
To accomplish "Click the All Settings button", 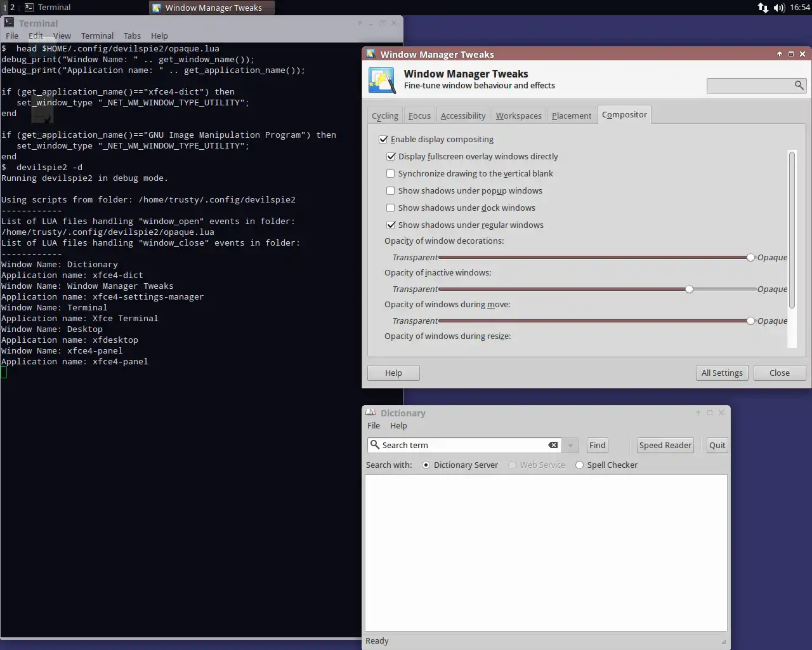I will click(x=722, y=373).
